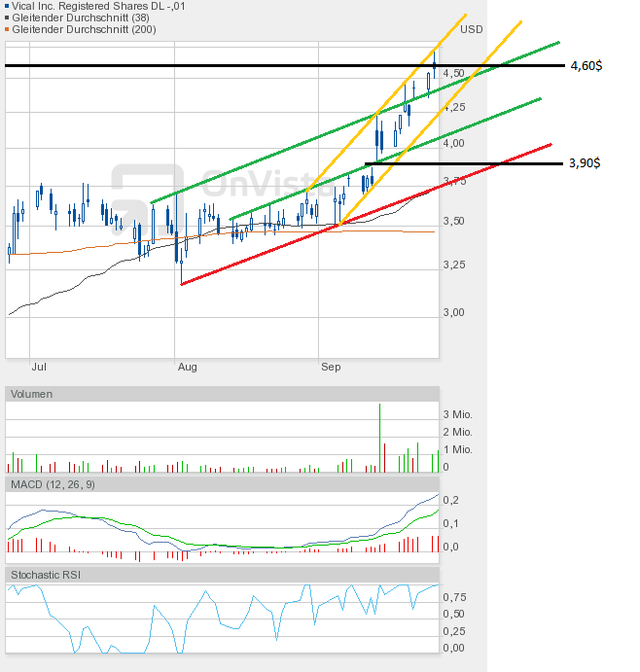640x672 pixels.
Task: Click the blue Vical Inc. legend square
Action: pos(9,5)
